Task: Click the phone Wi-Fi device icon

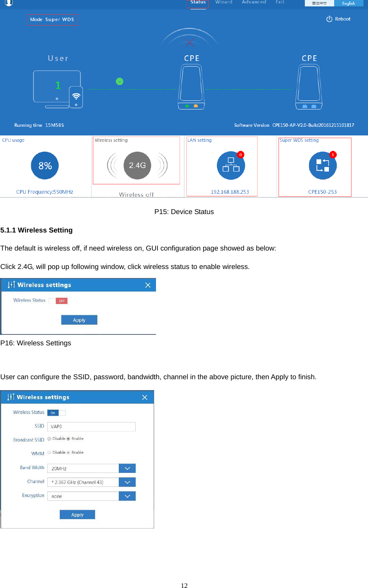Action: pos(76,97)
